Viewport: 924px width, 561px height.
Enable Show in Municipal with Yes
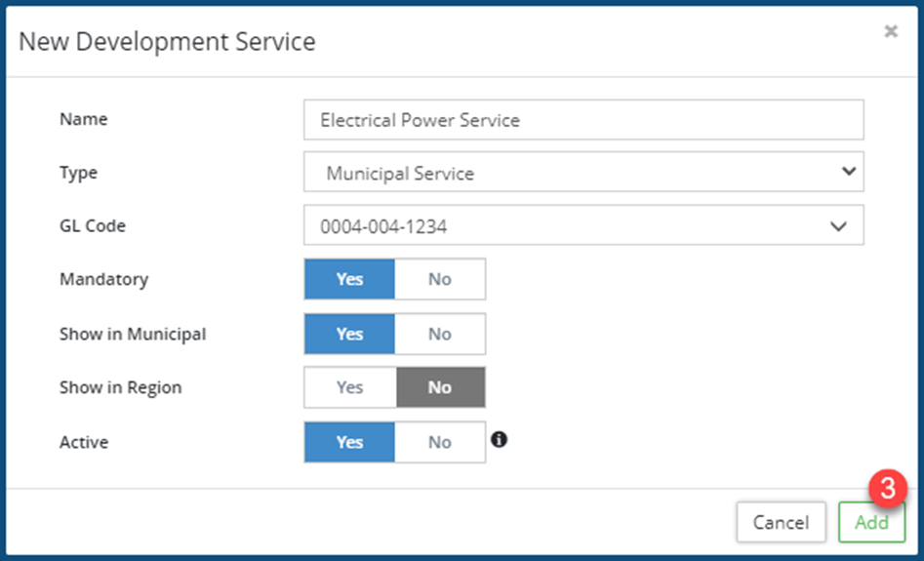coord(349,334)
